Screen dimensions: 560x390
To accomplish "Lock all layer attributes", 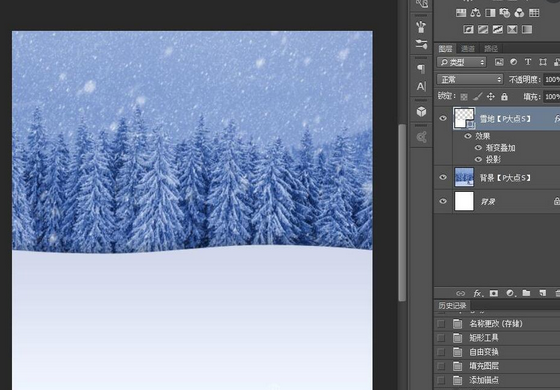I will point(504,96).
